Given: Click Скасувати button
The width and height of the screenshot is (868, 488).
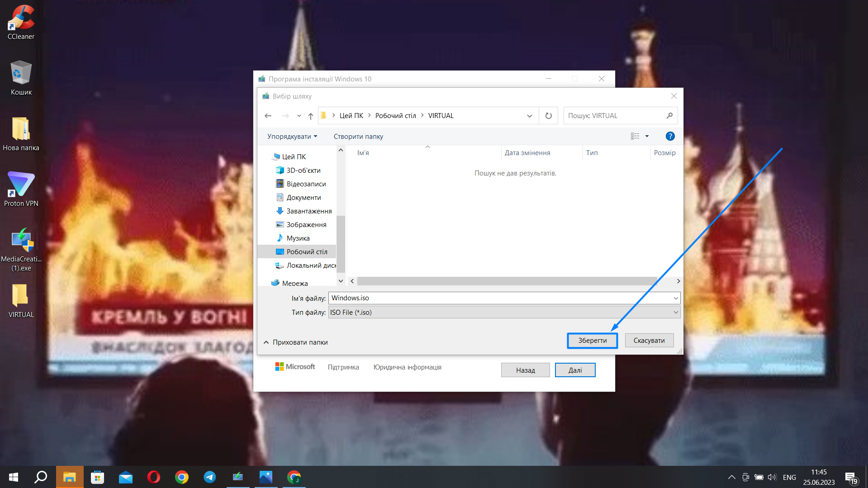Looking at the screenshot, I should point(649,341).
